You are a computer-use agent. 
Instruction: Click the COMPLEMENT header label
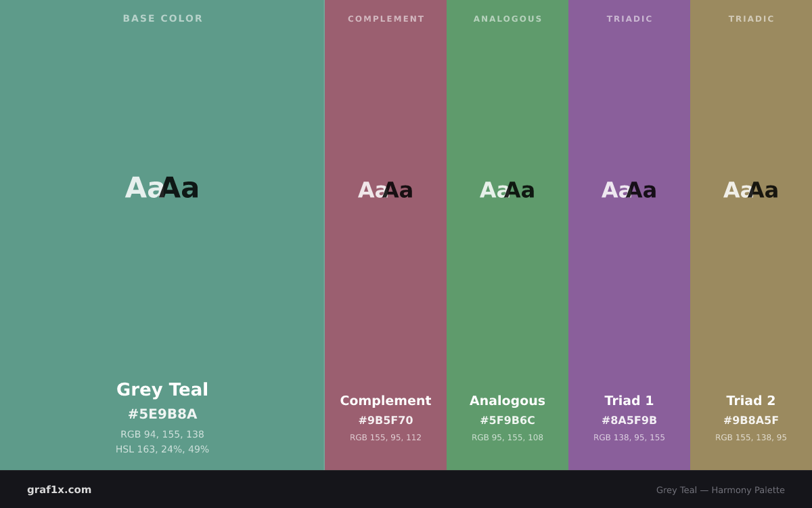coord(386,19)
